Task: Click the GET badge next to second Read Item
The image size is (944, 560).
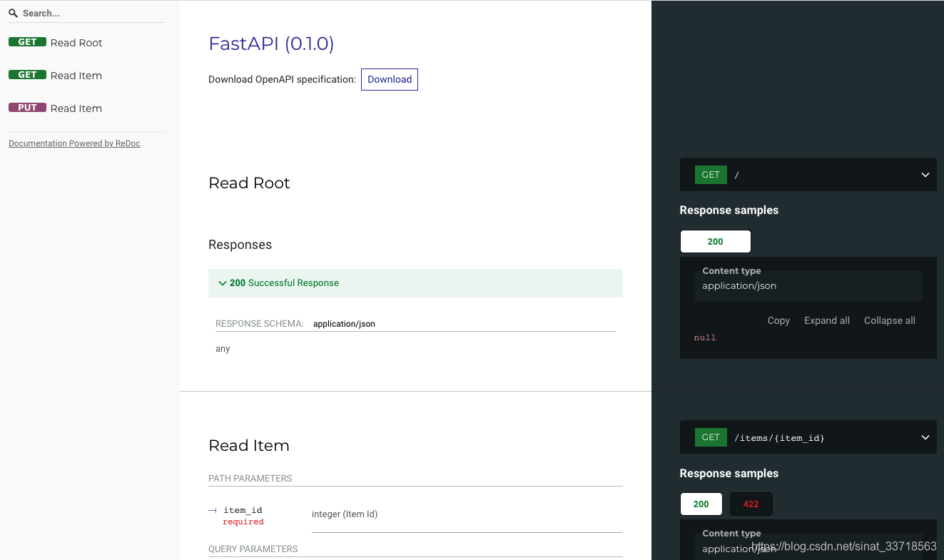Action: (x=27, y=74)
